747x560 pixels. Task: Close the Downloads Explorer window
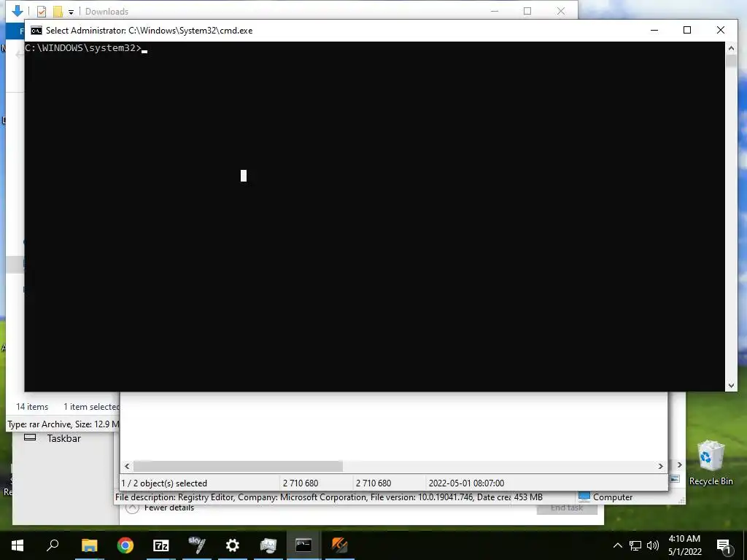561,11
